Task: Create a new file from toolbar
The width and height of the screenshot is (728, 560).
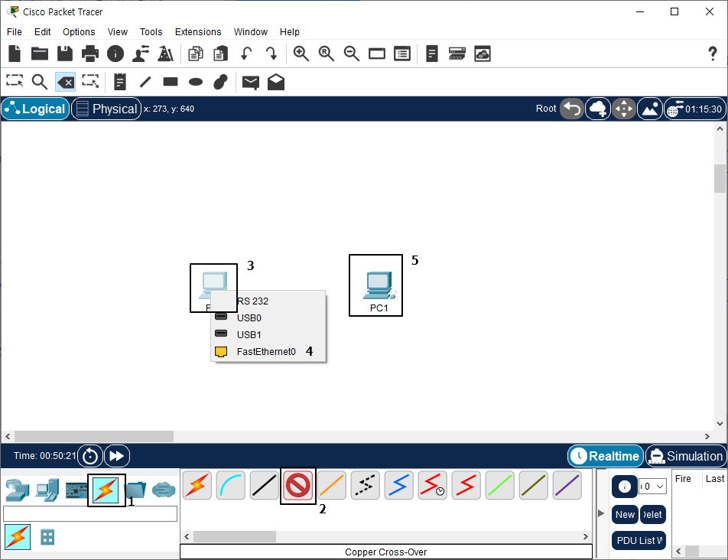Action: pyautogui.click(x=15, y=54)
